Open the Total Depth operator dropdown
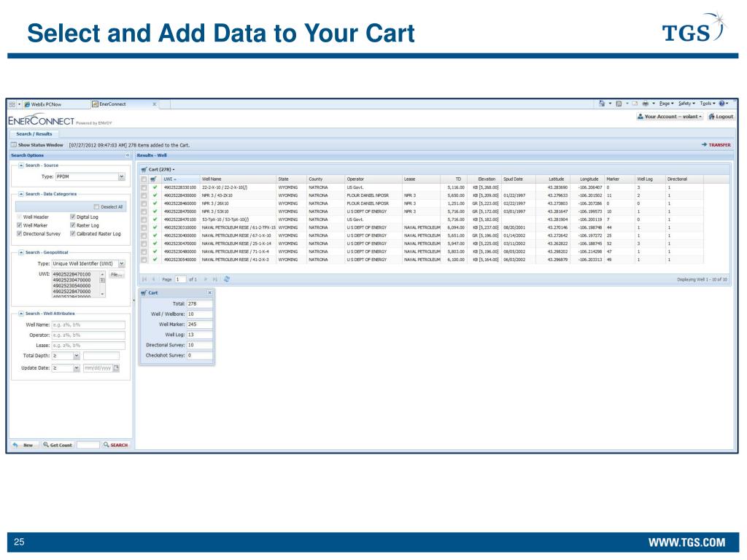 pyautogui.click(x=76, y=356)
